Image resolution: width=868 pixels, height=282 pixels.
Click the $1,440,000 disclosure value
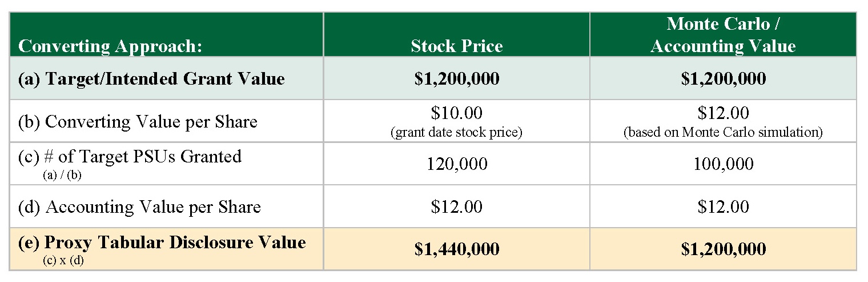coord(456,249)
